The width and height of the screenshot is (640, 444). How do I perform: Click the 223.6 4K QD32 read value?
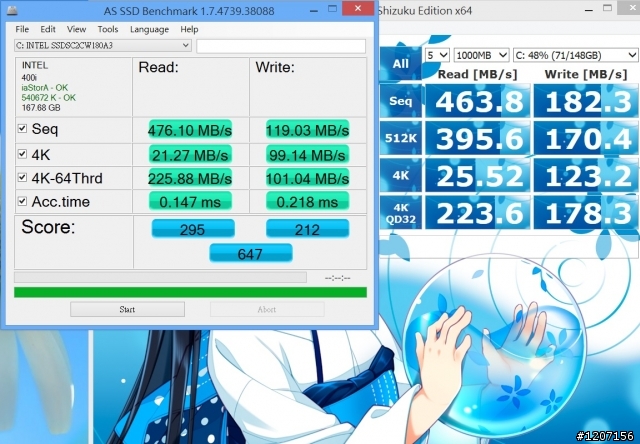[x=478, y=213]
